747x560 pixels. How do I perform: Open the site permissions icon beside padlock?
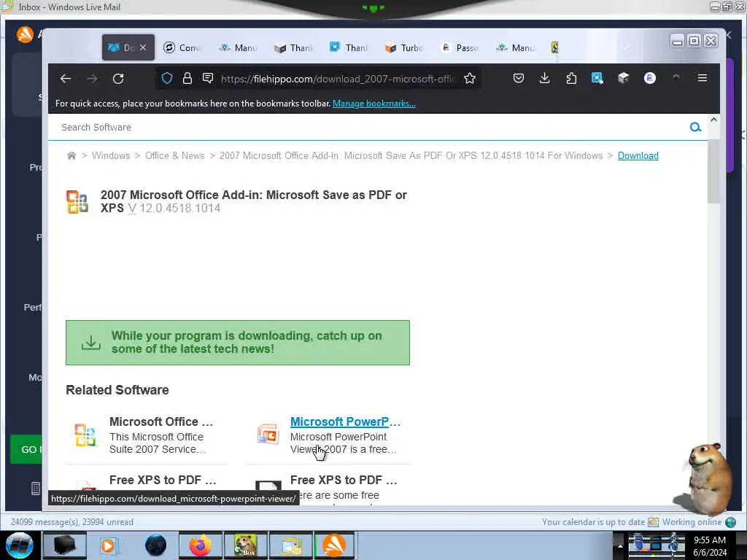208,78
